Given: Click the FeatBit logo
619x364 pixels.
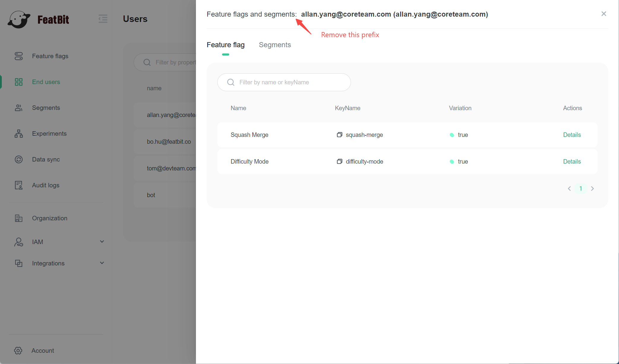Looking at the screenshot, I should pos(39,19).
